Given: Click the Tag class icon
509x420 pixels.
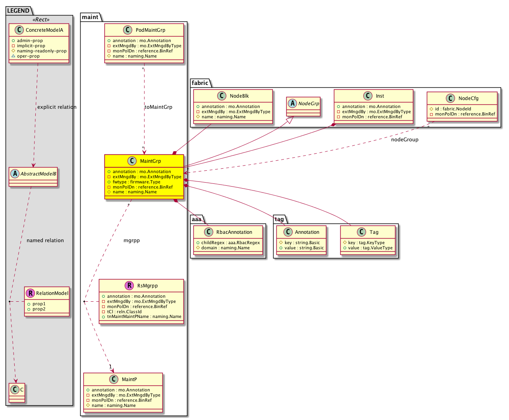Looking at the screenshot, I should 361,232.
